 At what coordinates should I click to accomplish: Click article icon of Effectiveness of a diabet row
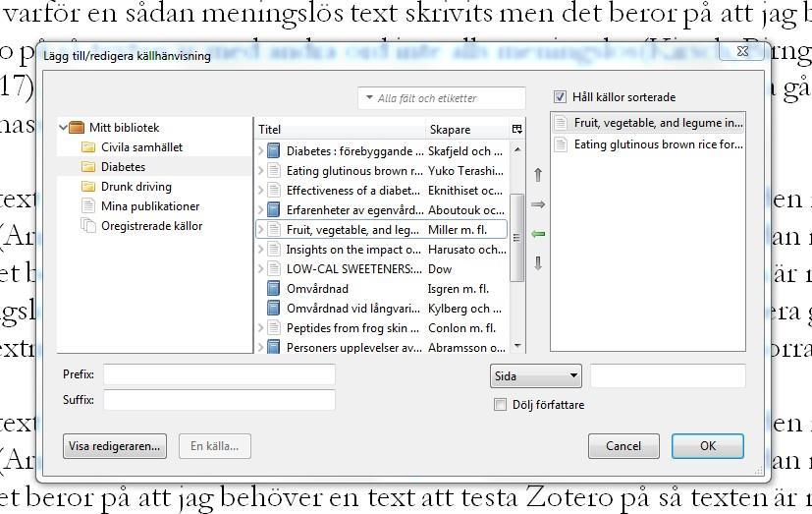tap(273, 191)
